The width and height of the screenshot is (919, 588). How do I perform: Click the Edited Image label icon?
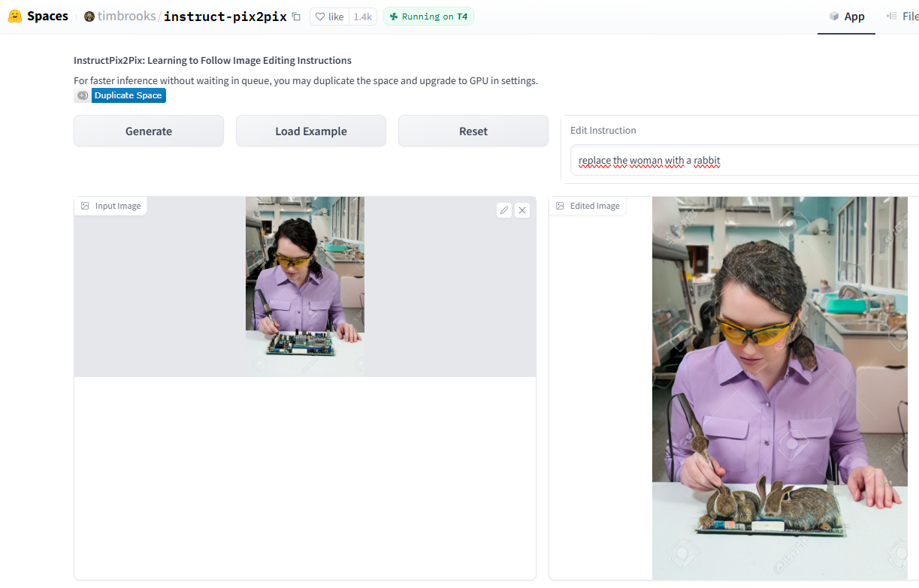pyautogui.click(x=560, y=206)
